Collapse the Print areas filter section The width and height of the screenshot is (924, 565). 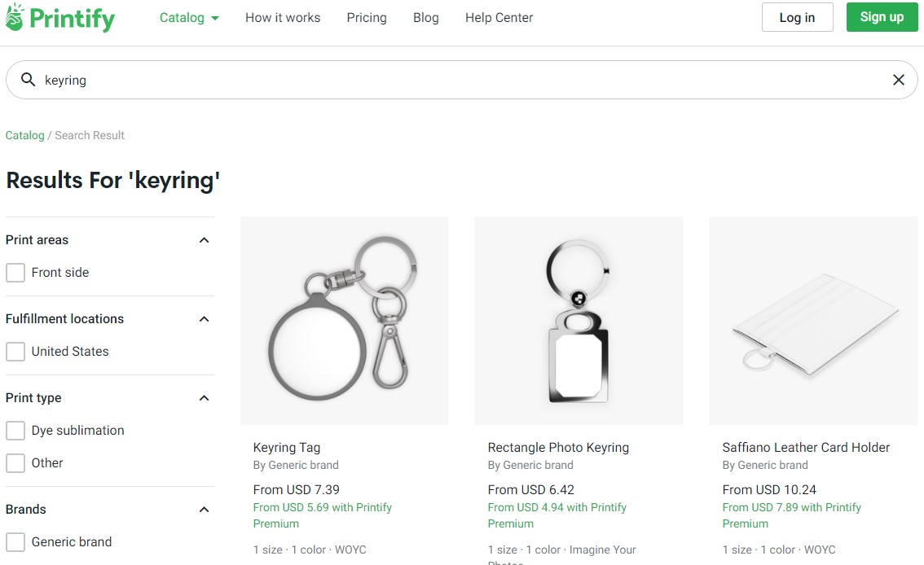click(x=204, y=240)
